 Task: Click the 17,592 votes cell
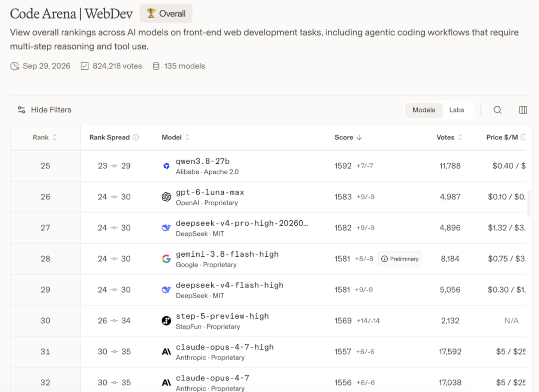(450, 352)
